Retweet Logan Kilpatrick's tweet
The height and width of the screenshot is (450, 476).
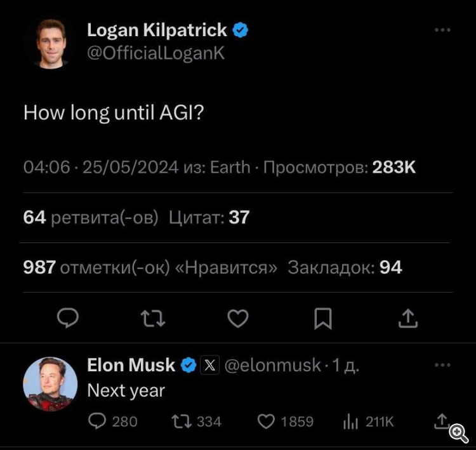click(x=153, y=318)
